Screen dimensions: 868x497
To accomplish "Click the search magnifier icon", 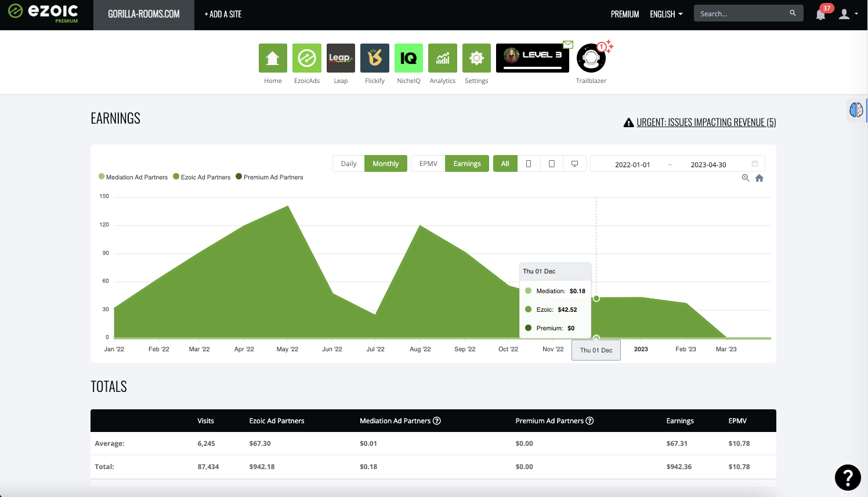I will [x=793, y=13].
